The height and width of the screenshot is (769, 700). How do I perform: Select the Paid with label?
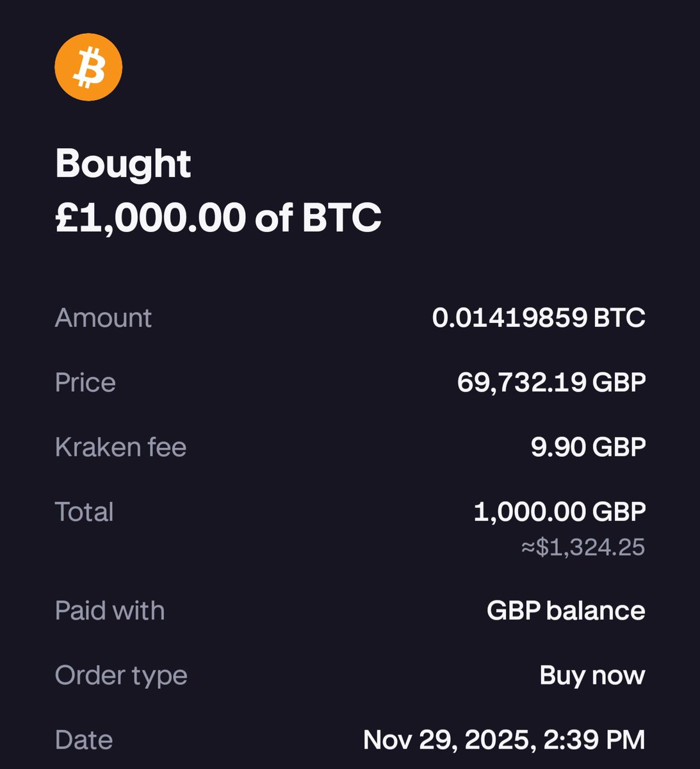pos(110,610)
